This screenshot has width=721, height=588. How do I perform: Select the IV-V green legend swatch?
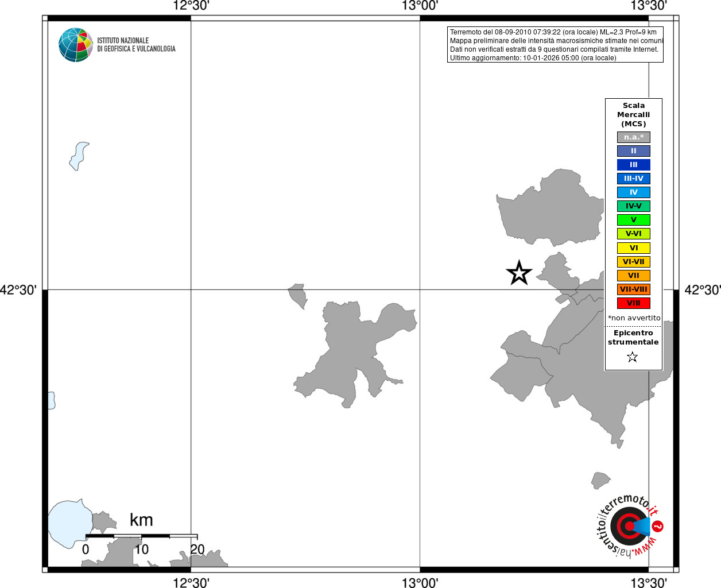634,206
